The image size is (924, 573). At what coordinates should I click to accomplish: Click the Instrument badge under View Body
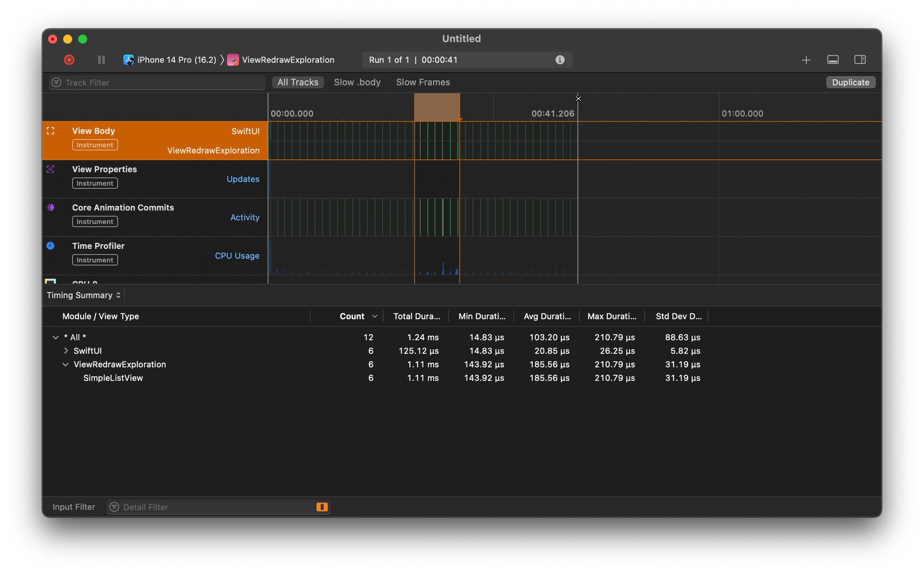coord(95,145)
